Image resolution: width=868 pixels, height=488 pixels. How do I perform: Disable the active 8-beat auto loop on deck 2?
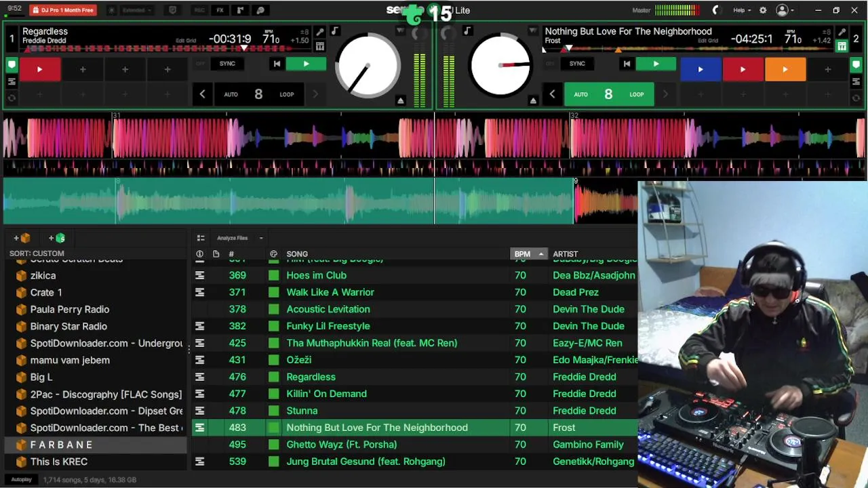click(x=608, y=94)
